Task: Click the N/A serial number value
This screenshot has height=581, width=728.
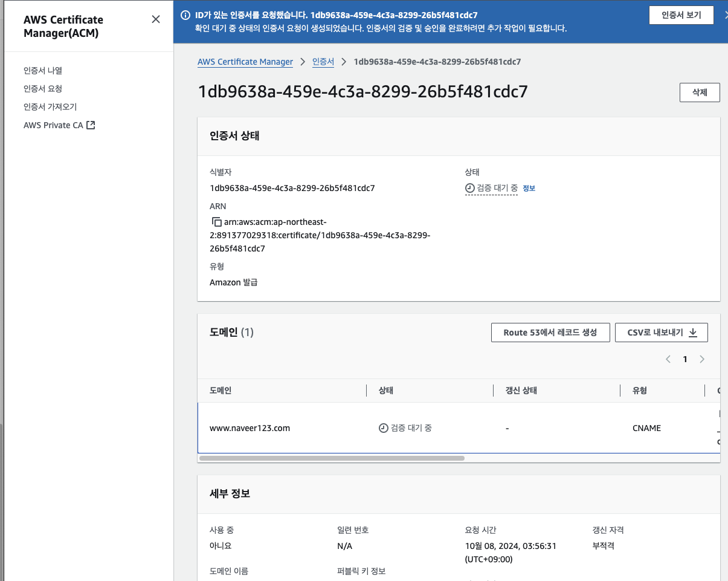Action: [x=345, y=546]
